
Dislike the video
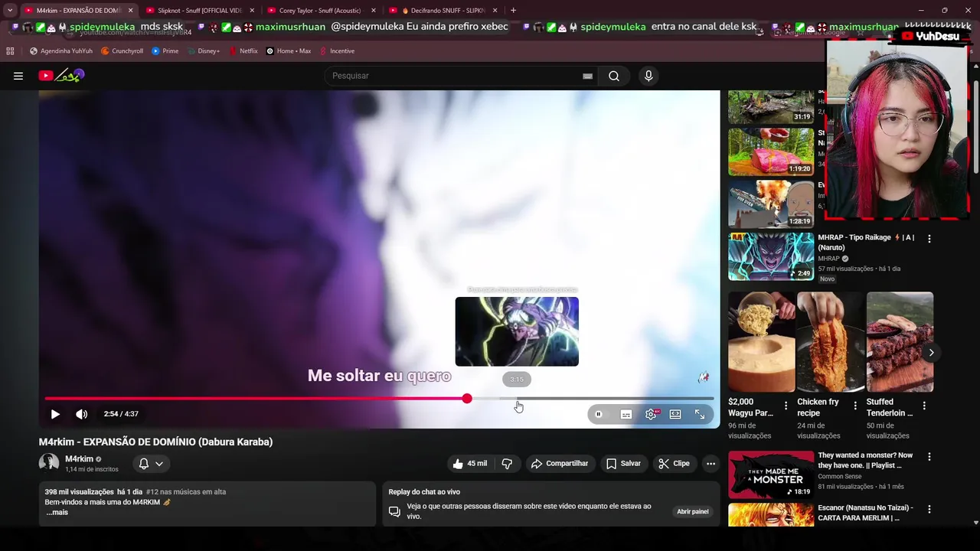[507, 464]
